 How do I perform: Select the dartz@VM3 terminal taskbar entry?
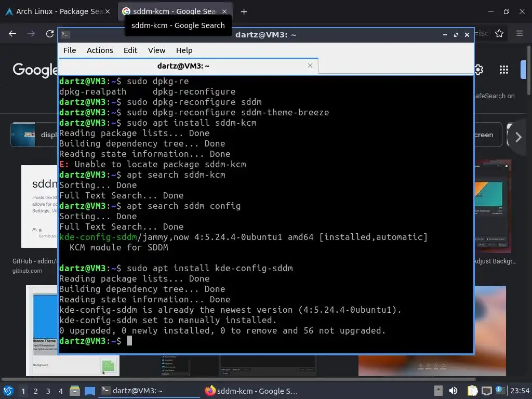tap(149, 391)
